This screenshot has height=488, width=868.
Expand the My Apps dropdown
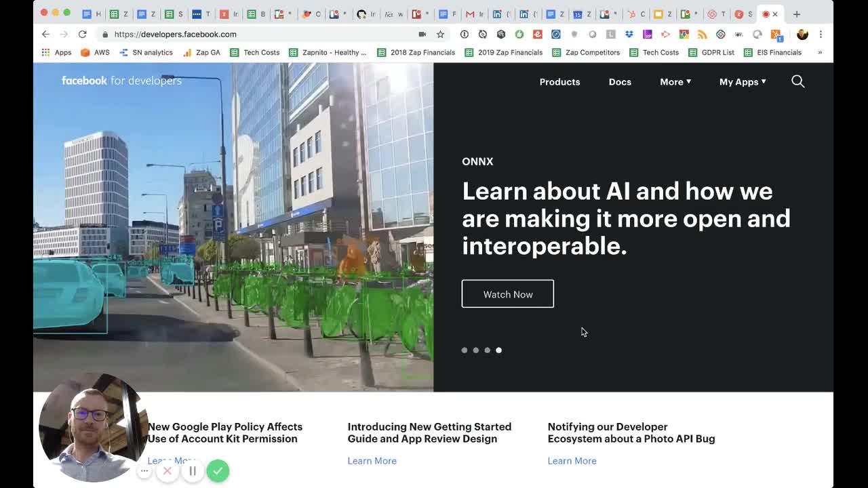point(742,81)
